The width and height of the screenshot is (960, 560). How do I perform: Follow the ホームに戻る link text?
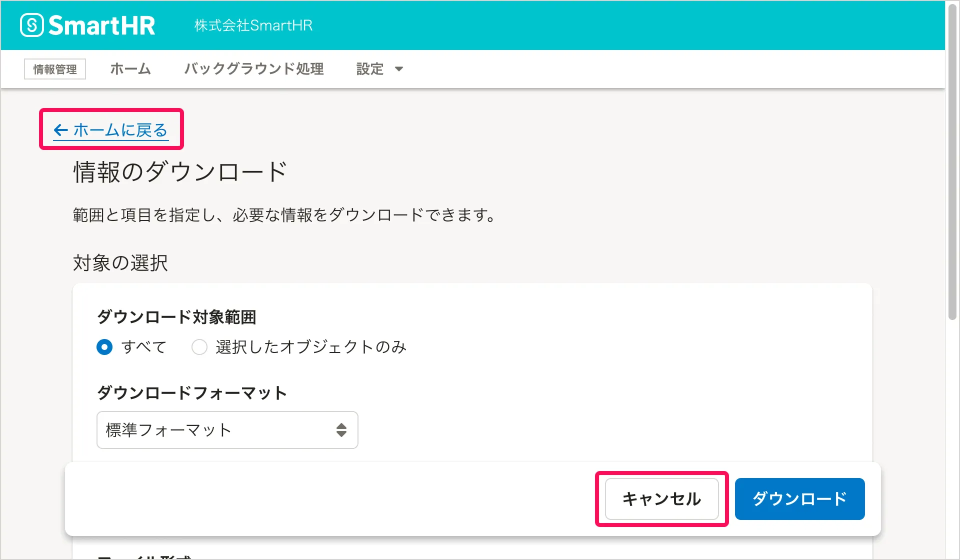point(120,130)
